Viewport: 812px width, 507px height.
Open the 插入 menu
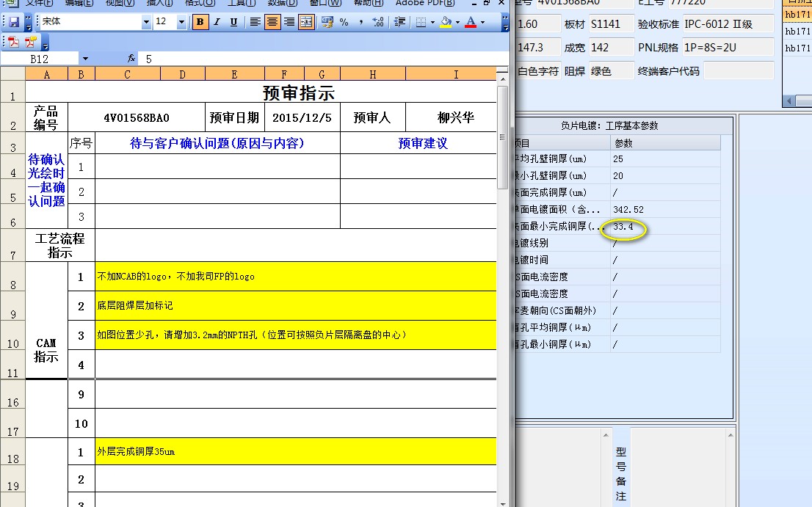tap(159, 3)
